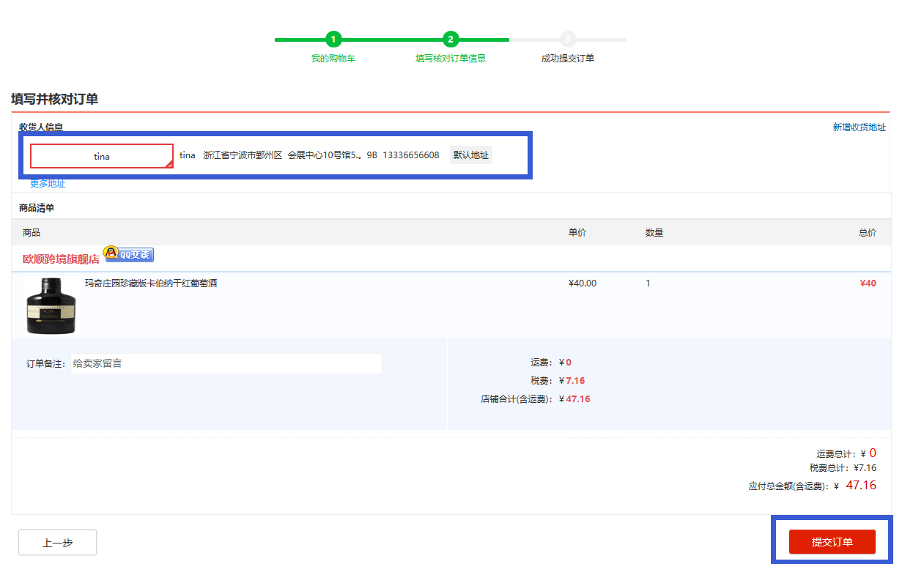Expand 更多地址 to show more addresses

(x=48, y=184)
